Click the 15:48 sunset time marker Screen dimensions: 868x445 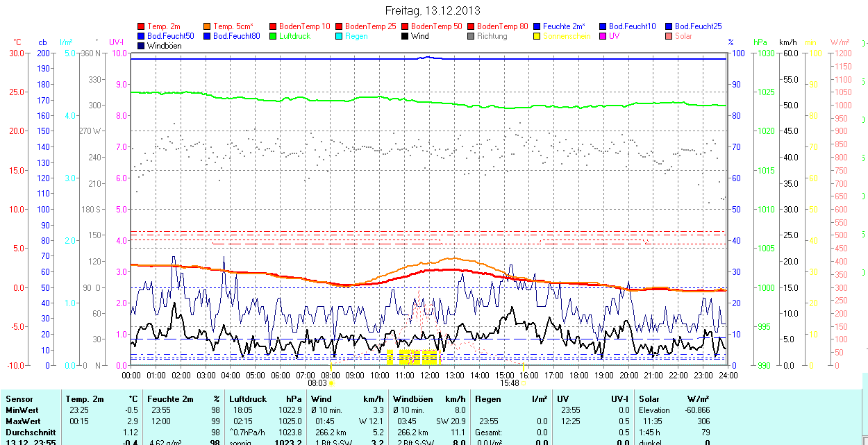pos(509,383)
